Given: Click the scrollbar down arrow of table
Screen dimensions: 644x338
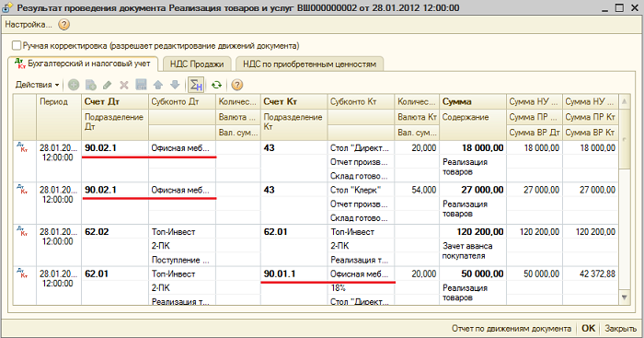Looking at the screenshot, I should pyautogui.click(x=624, y=297).
